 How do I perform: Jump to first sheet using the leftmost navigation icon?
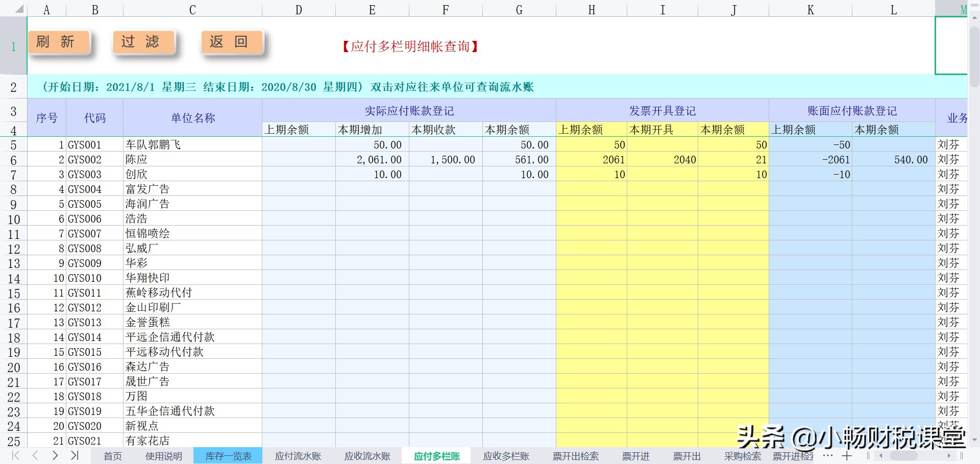15,456
